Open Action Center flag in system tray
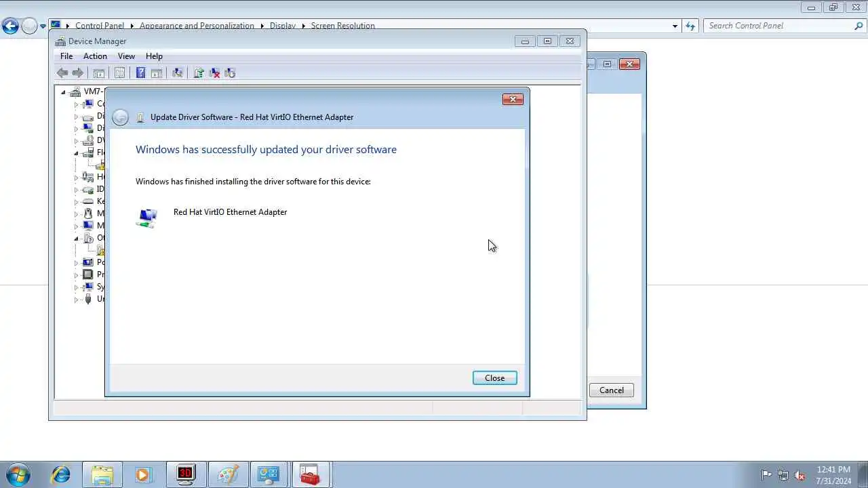Viewport: 868px width, 488px height. point(766,475)
